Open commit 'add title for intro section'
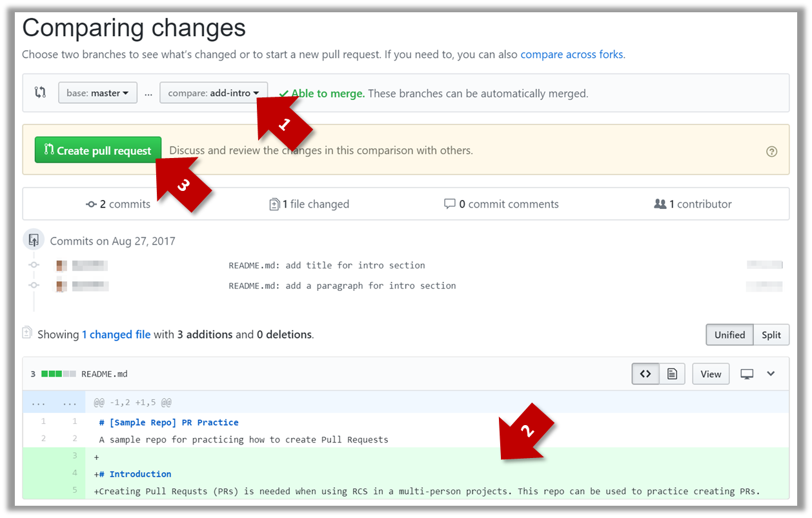This screenshot has height=518, width=812. [x=327, y=265]
